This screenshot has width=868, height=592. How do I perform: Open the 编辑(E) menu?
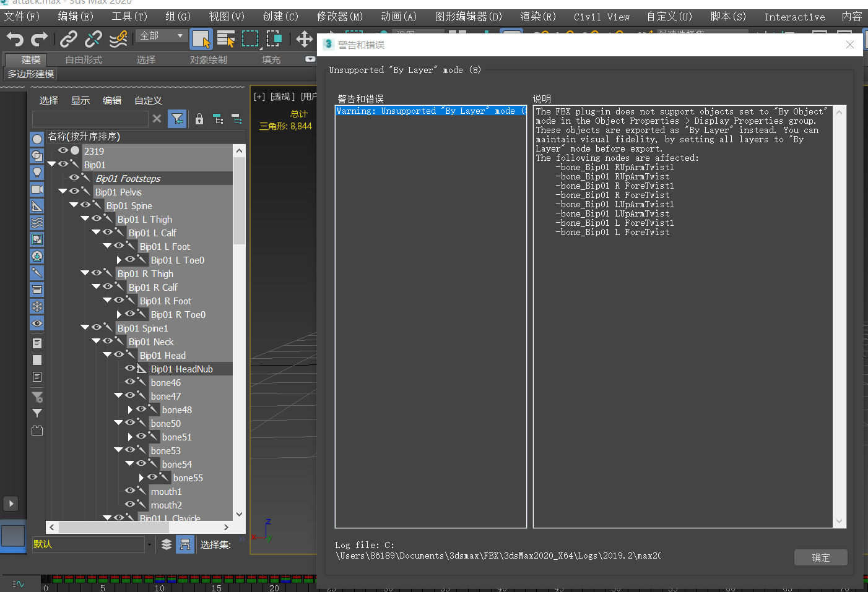click(x=76, y=17)
